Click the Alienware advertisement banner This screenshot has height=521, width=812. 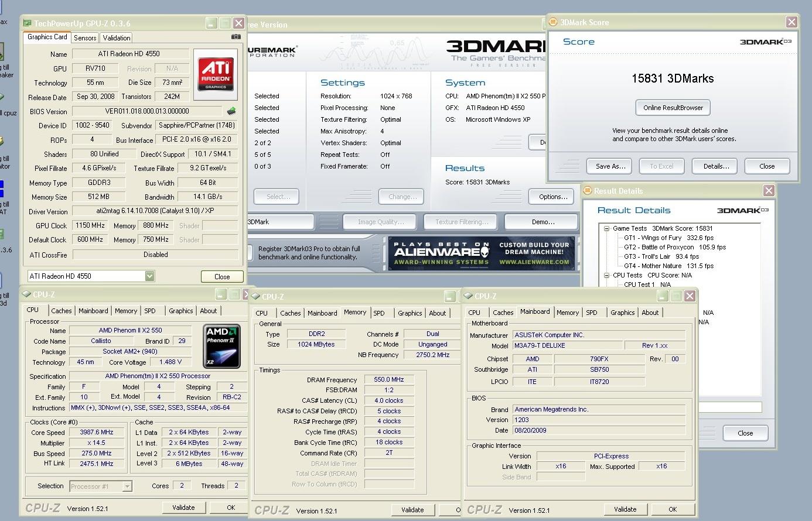pos(481,253)
